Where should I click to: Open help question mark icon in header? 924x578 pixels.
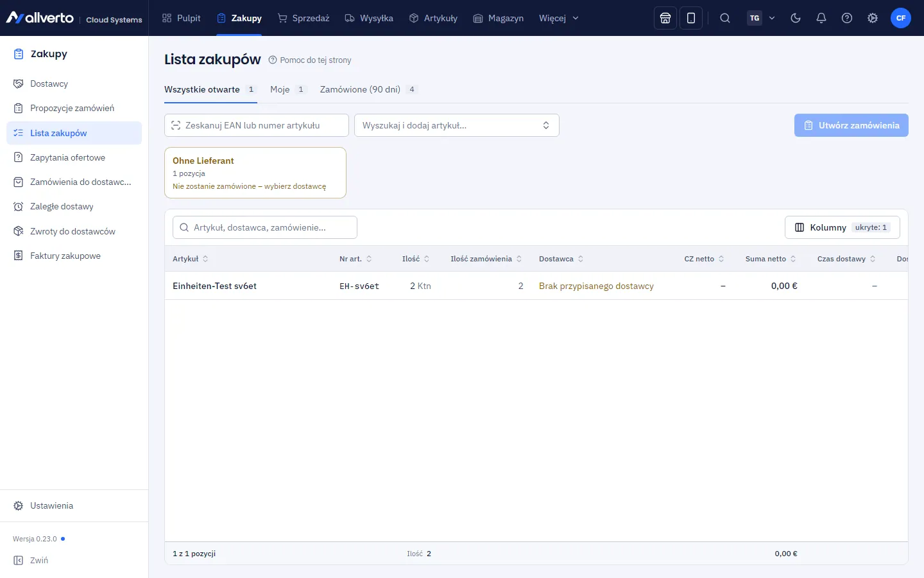coord(847,18)
